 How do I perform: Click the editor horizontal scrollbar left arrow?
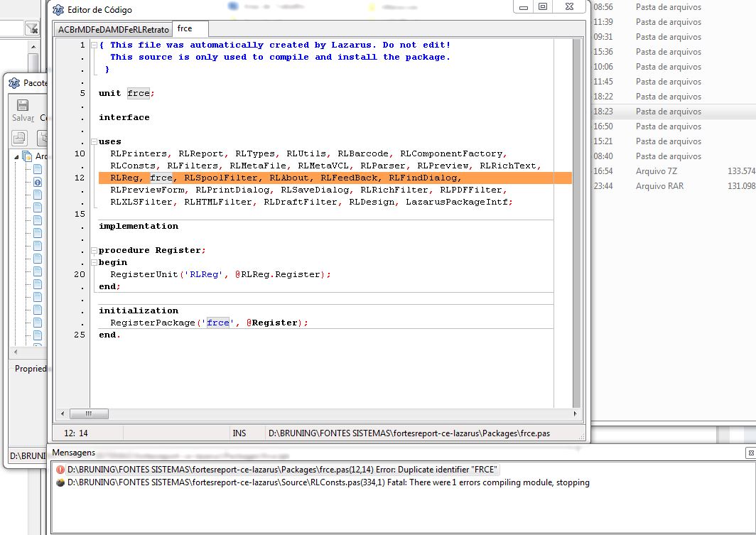pos(63,414)
